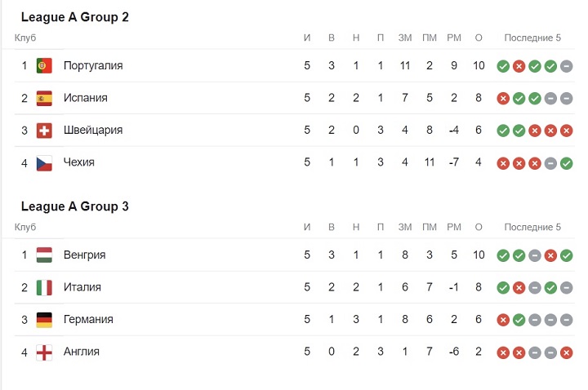
Task: Click the Italy flag icon
Action: coord(44,287)
